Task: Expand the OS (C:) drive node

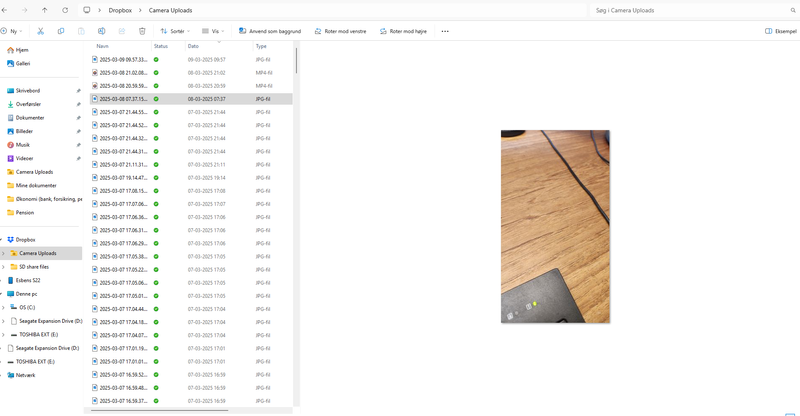Action: [x=3, y=308]
